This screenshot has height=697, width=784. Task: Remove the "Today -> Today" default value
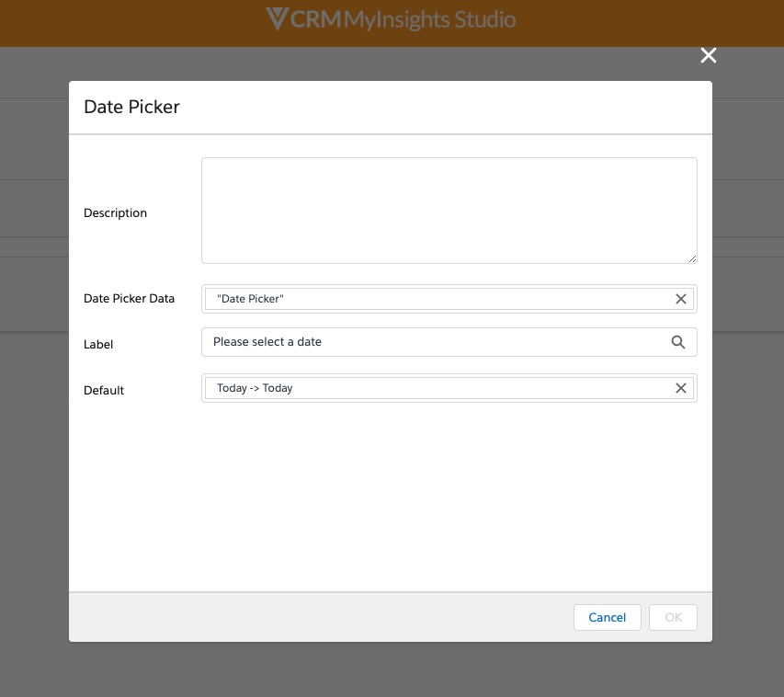[x=681, y=388]
